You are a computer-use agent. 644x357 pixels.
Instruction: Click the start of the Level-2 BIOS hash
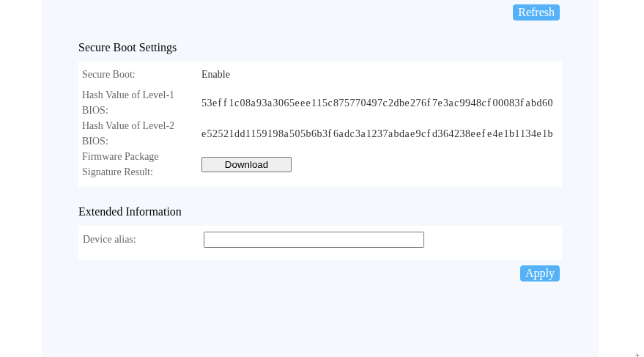click(204, 134)
